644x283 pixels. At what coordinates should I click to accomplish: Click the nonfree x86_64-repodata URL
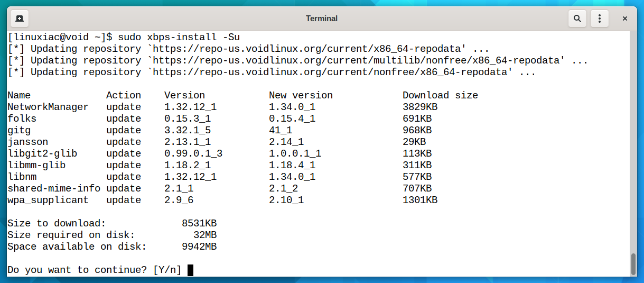(331, 72)
